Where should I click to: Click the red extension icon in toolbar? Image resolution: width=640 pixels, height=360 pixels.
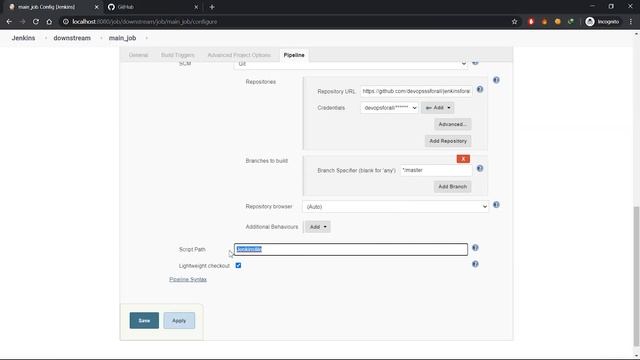pyautogui.click(x=531, y=22)
